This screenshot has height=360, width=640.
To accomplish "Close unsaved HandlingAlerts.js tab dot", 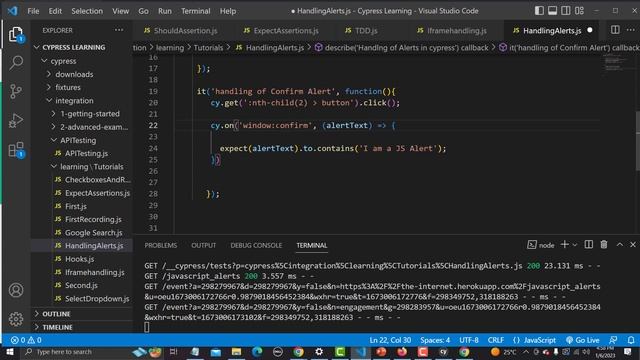I will 590,30.
